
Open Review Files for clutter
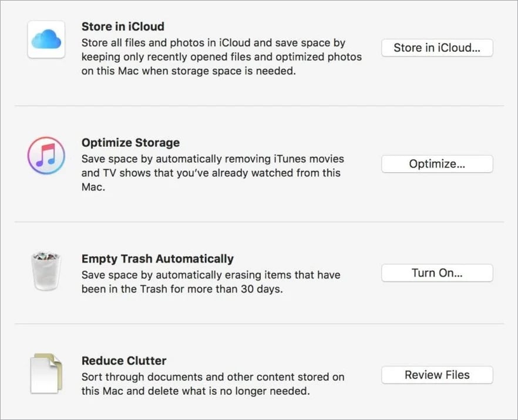[437, 375]
